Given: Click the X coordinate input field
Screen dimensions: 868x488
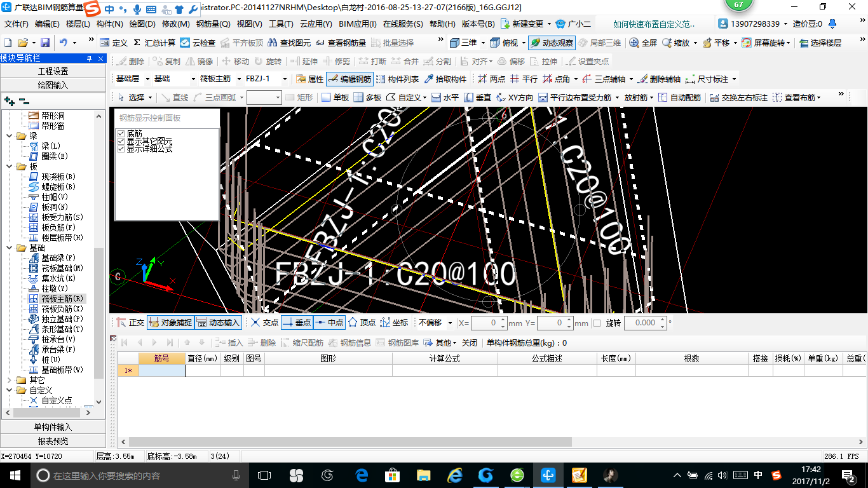Looking at the screenshot, I should pos(489,323).
